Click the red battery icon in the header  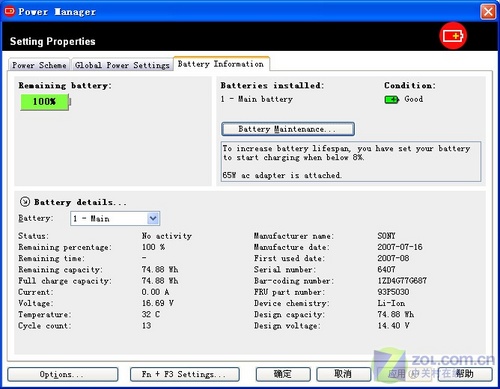(453, 36)
